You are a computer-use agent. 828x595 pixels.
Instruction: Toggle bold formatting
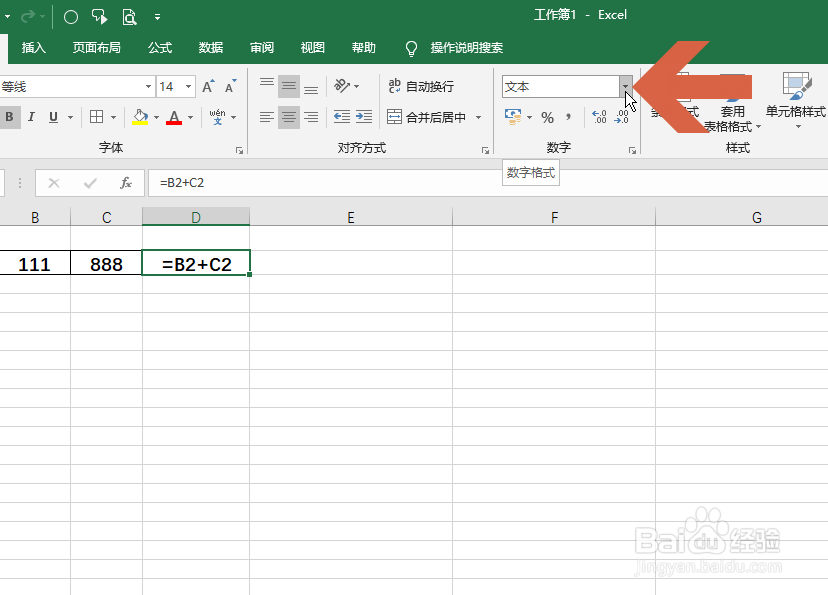pyautogui.click(x=10, y=117)
